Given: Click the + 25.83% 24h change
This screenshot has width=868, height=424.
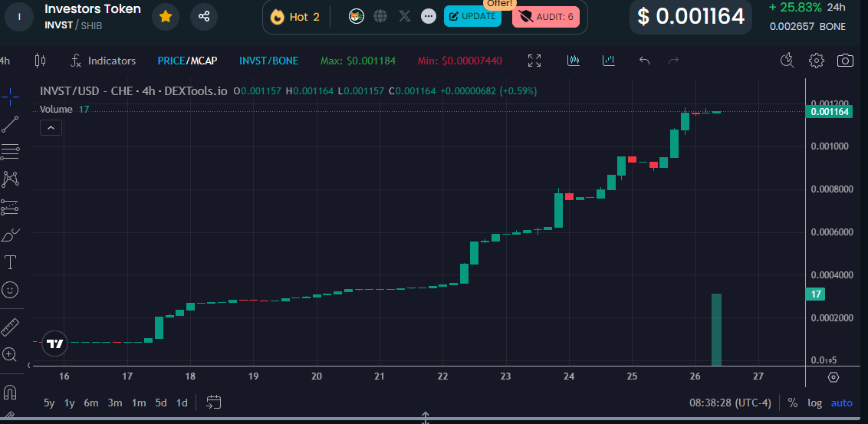Looking at the screenshot, I should 807,8.
